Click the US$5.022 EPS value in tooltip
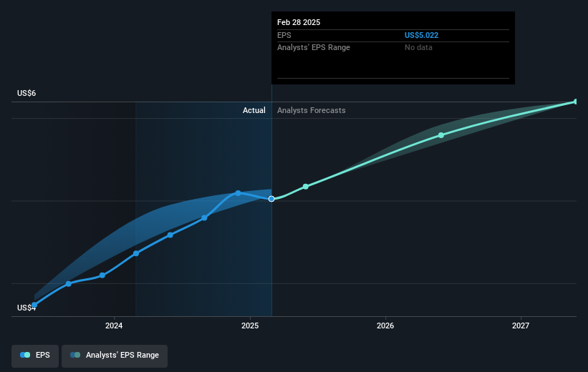Screen dimensions: 588x372 [421, 35]
